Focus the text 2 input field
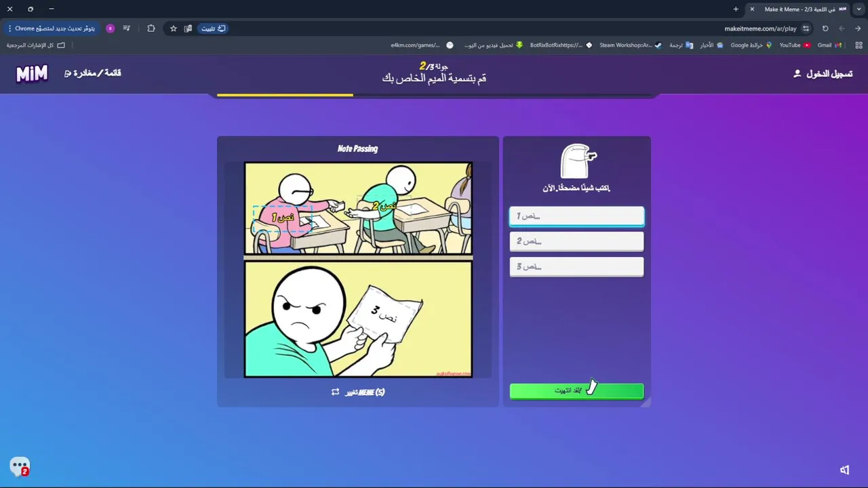Image resolution: width=868 pixels, height=488 pixels. coord(576,241)
